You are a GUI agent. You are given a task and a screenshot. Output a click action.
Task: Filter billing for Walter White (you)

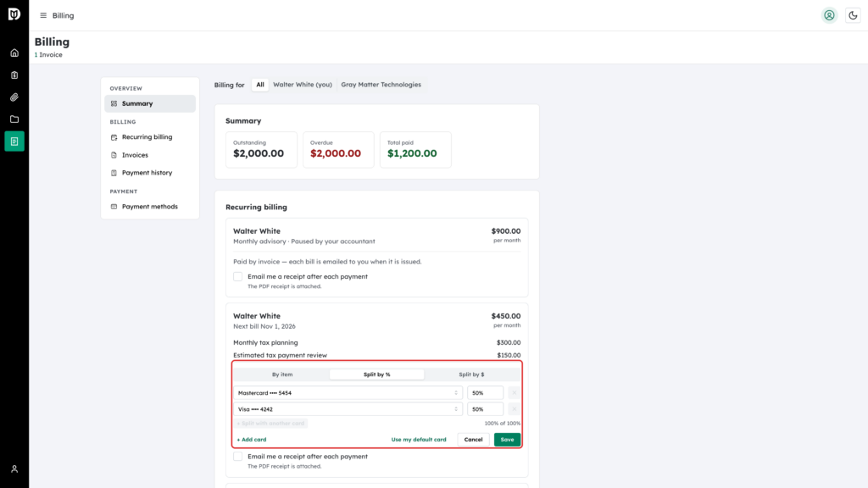pyautogui.click(x=303, y=85)
